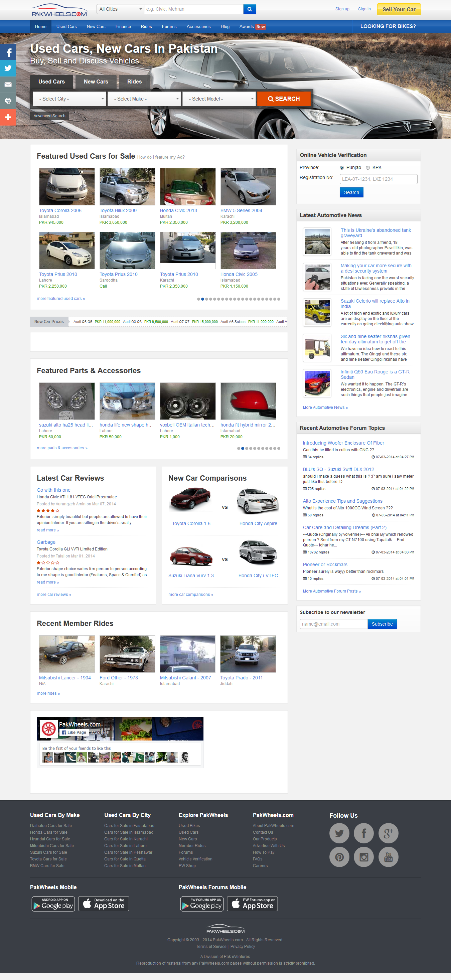Click the newsletter Subscribe button
This screenshot has width=451, height=980.
click(382, 624)
